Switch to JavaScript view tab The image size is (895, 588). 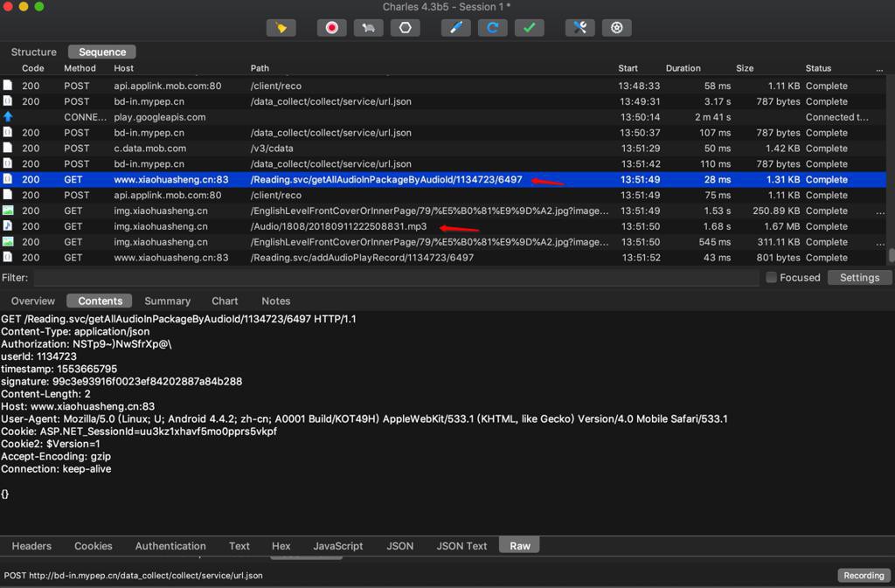click(x=338, y=546)
